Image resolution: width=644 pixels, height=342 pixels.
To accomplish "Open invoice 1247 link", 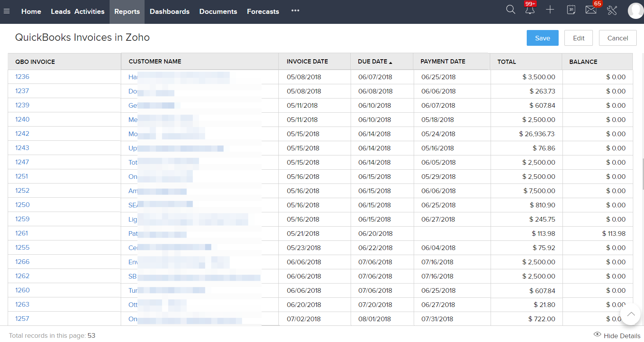I will click(22, 162).
